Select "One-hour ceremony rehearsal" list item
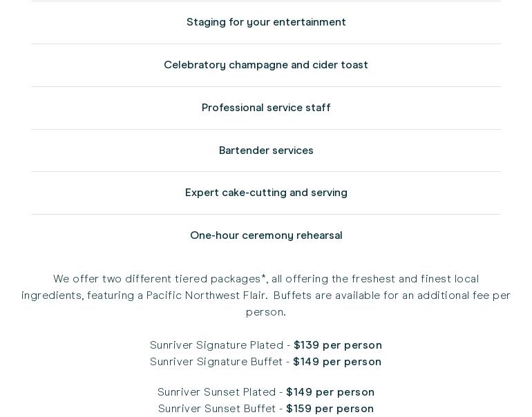 [266, 235]
